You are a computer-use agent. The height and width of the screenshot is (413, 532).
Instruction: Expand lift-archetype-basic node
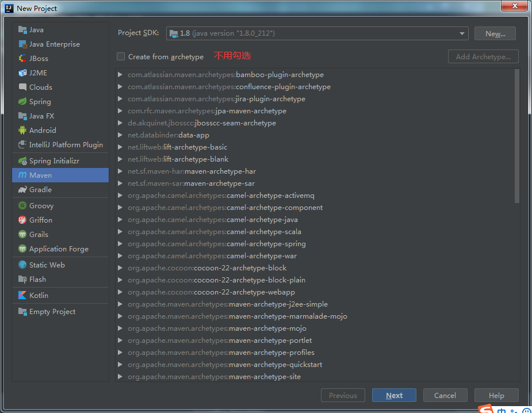click(x=120, y=147)
